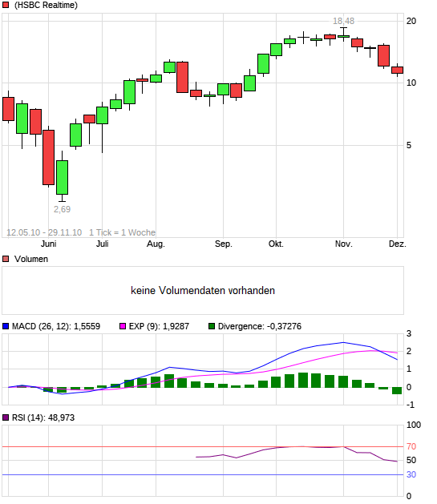Click the date range text 12.05.10 - 29.11.10
Screen dimensions: 437x504
[x=44, y=232]
